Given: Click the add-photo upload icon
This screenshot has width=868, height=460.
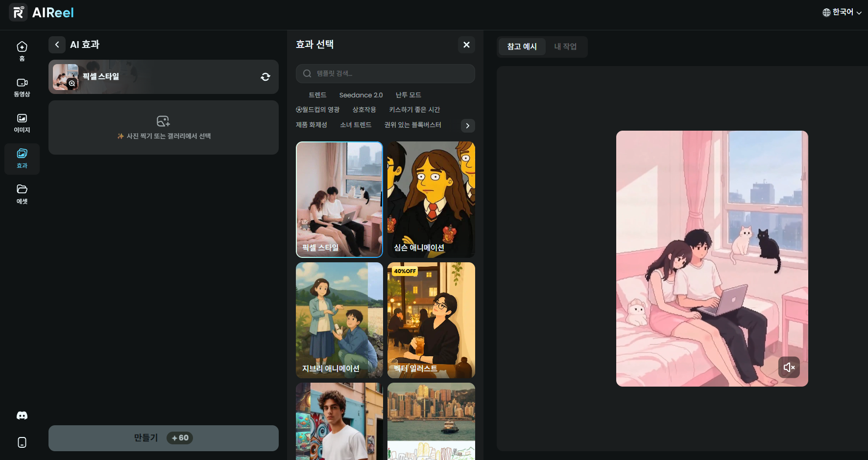Looking at the screenshot, I should (163, 121).
